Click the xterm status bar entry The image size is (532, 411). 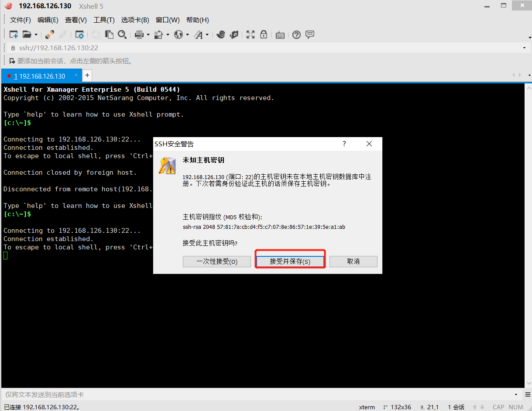(367, 407)
